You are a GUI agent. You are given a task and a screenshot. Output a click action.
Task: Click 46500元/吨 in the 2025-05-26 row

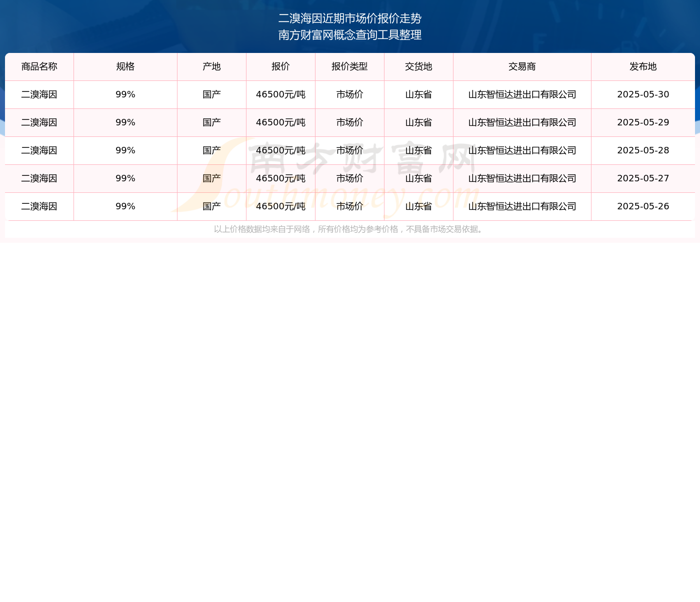280,206
